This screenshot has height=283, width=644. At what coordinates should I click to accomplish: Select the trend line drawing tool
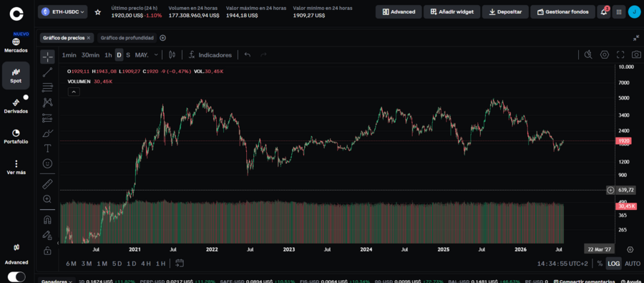point(47,72)
